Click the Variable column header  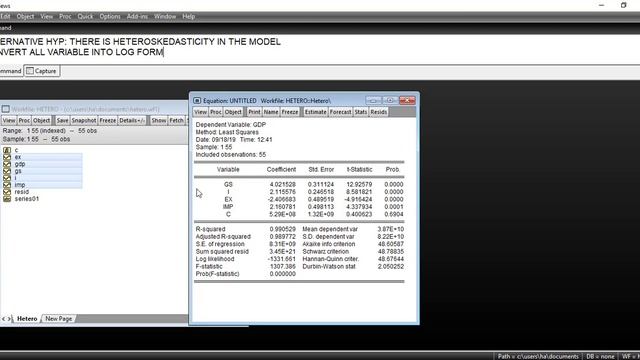pyautogui.click(x=228, y=169)
